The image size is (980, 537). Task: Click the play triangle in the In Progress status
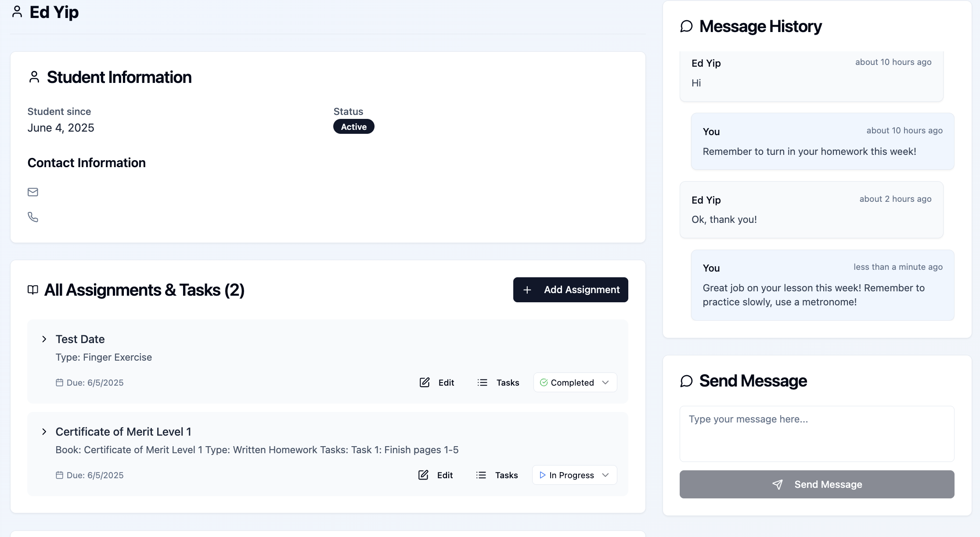click(x=542, y=475)
